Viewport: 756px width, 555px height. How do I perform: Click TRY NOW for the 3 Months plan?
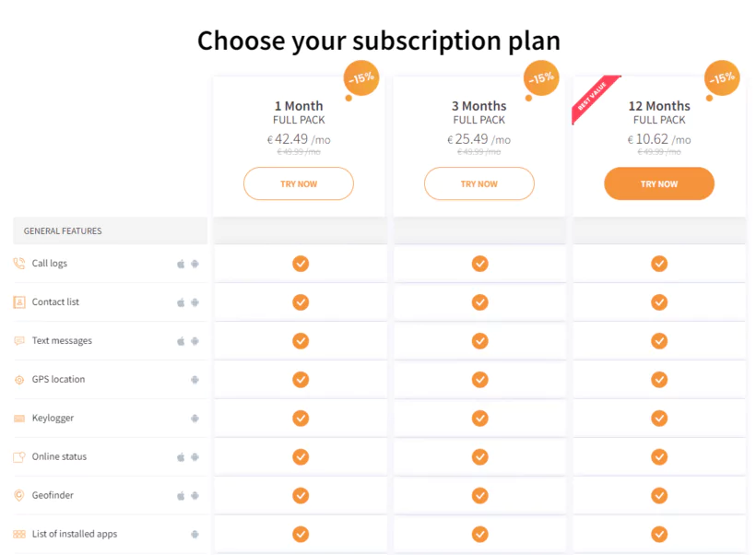click(x=479, y=183)
